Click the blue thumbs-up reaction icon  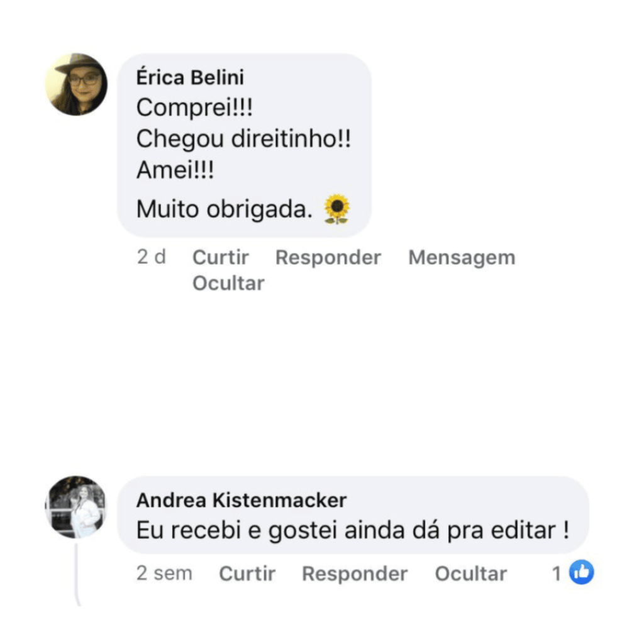coord(581,572)
